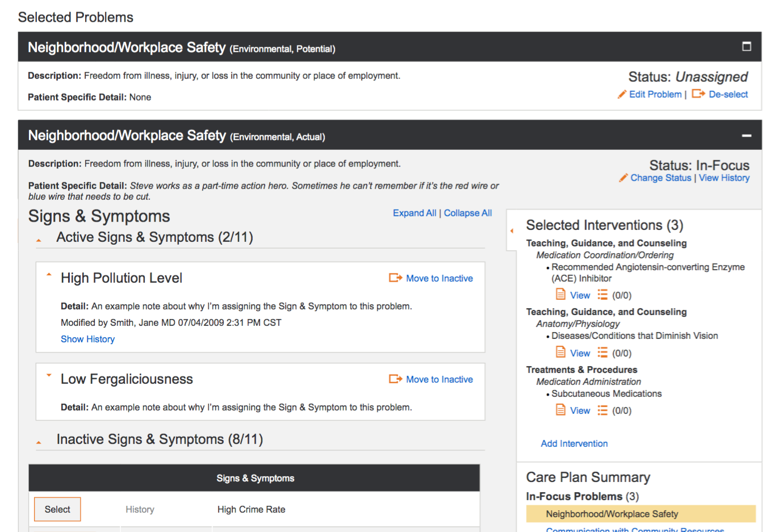
Task: Click the pencil icon beside Change Status
Action: pos(622,178)
